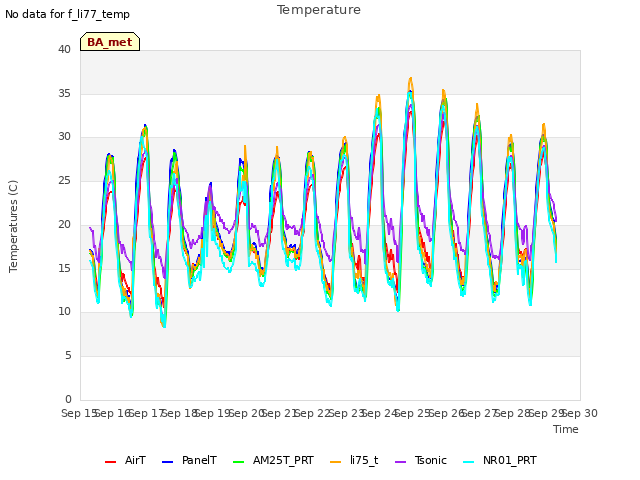The height and width of the screenshot is (480, 640).
Task: Click the Time x-axis title
Action: (566, 429)
